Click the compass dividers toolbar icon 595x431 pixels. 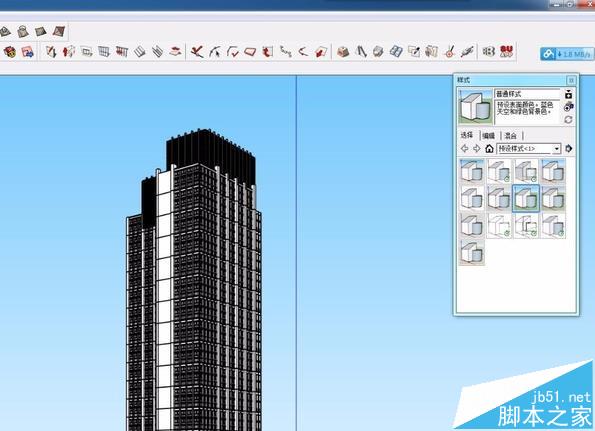[x=360, y=51]
